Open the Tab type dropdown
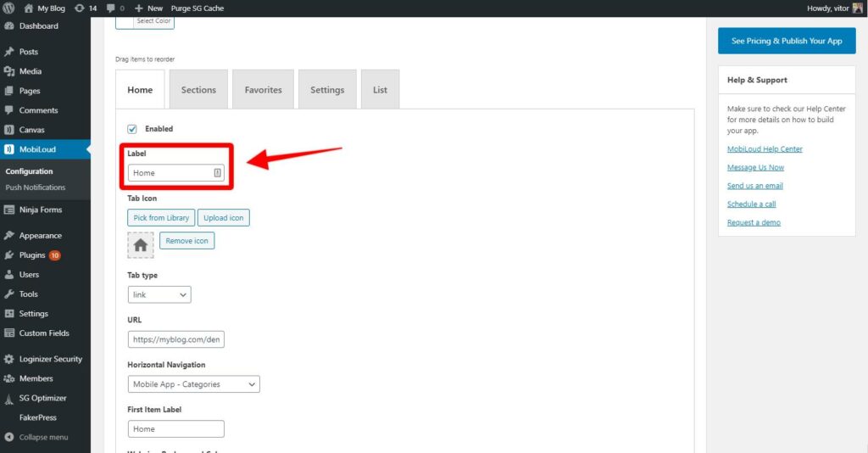 click(159, 294)
